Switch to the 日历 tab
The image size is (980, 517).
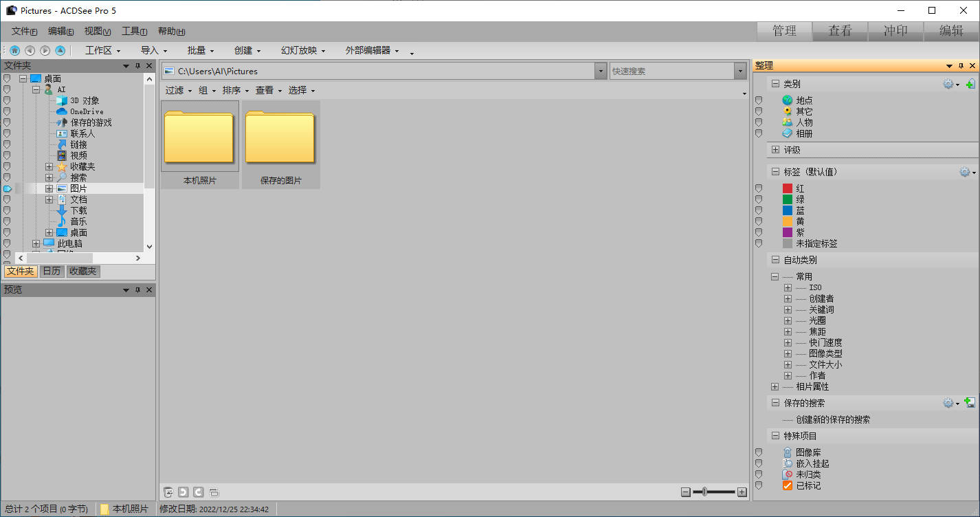click(x=52, y=271)
